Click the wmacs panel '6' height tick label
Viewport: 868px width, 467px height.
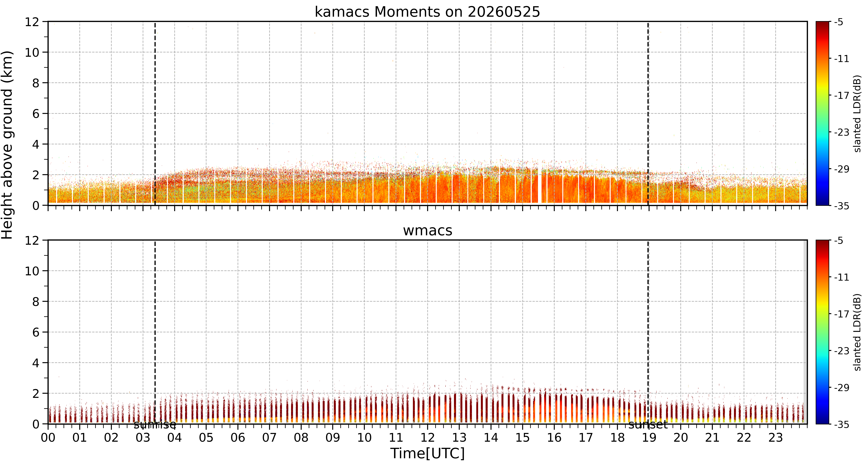pos(36,332)
